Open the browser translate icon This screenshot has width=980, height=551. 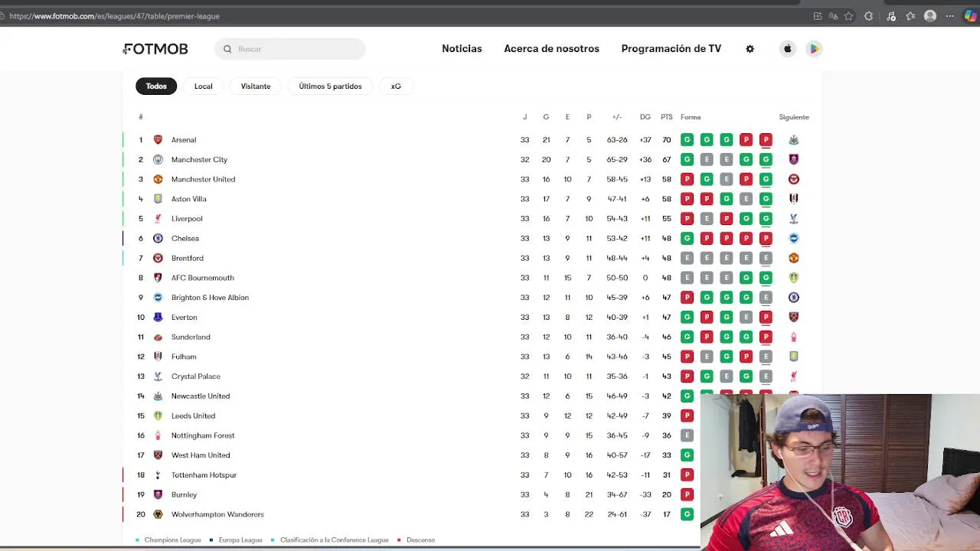coord(833,16)
